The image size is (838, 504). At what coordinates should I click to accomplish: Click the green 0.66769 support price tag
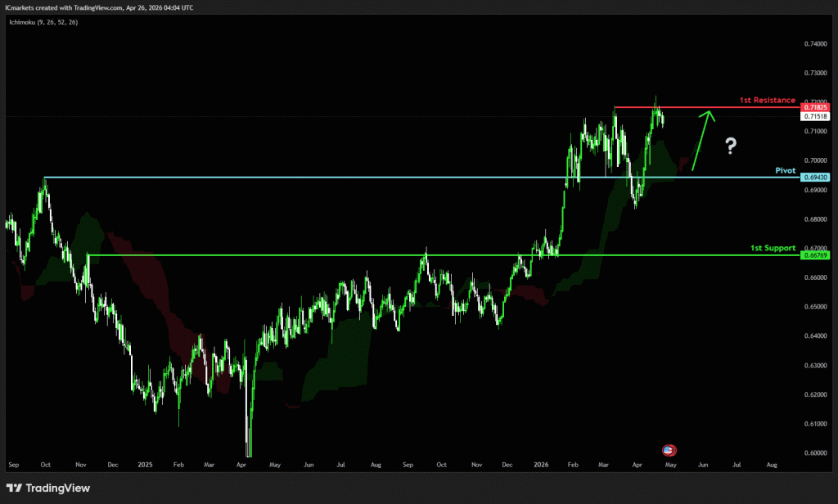coord(816,255)
